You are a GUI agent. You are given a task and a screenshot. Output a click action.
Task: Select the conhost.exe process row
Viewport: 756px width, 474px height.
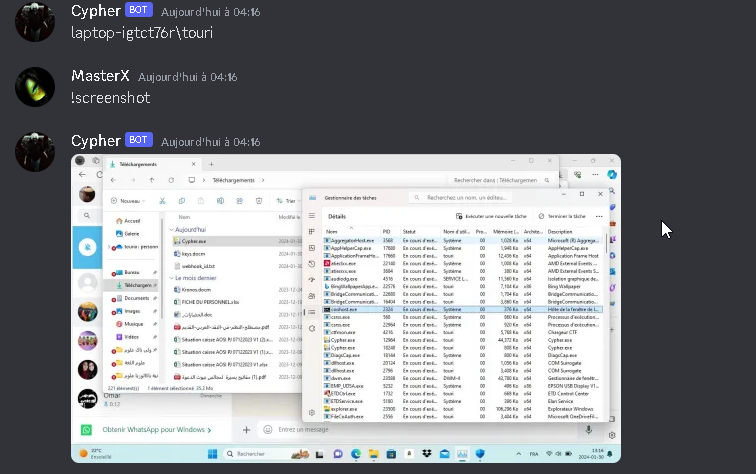(463, 310)
